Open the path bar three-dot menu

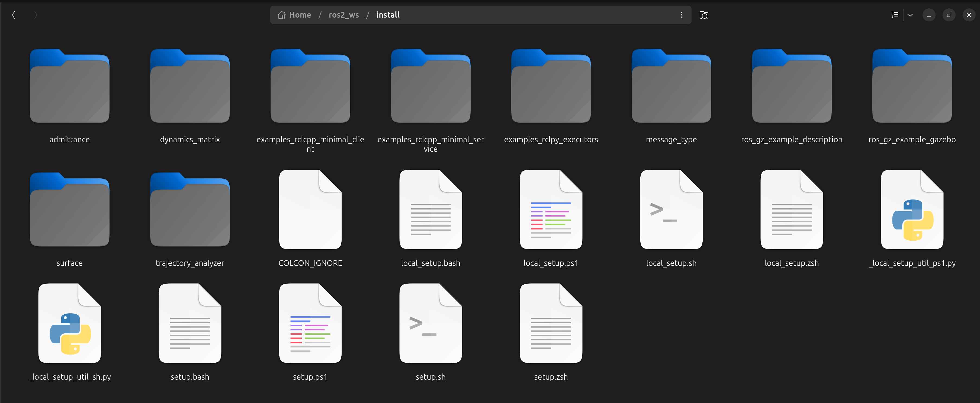[x=681, y=15]
